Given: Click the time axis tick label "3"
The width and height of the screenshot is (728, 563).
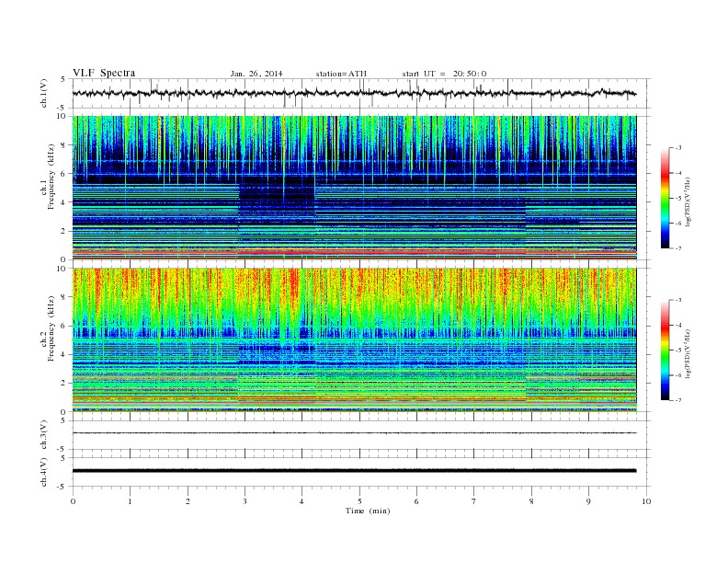Looking at the screenshot, I should pos(245,501).
